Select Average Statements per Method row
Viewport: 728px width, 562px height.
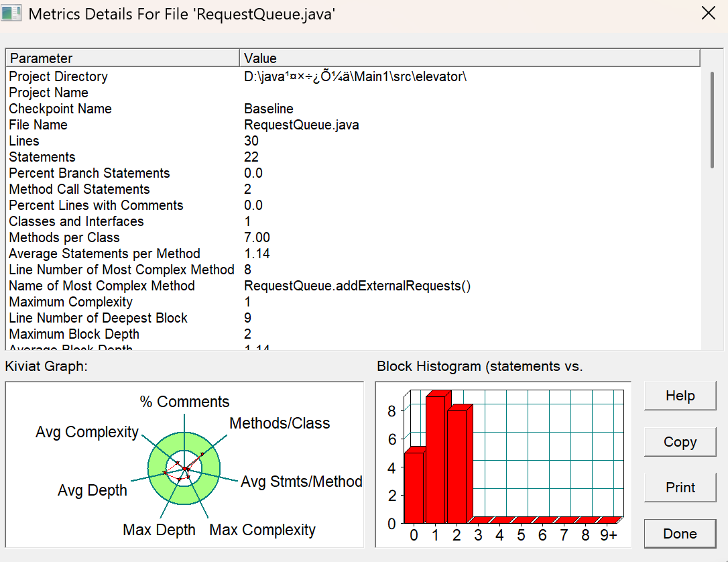[x=353, y=254]
